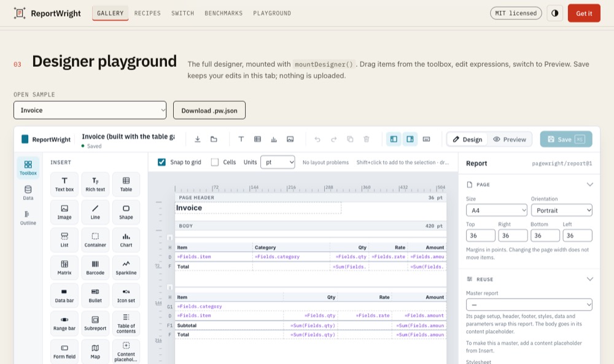Image resolution: width=614 pixels, height=364 pixels.
Task: Switch to the Preview mode tab
Action: pyautogui.click(x=510, y=139)
